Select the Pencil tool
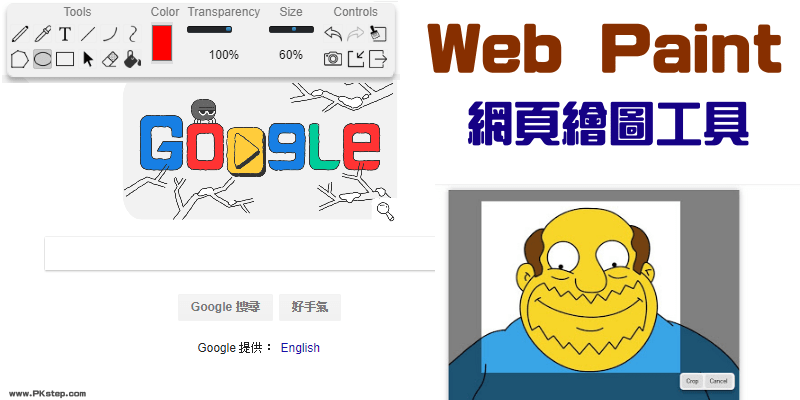This screenshot has width=800, height=400. [19, 35]
